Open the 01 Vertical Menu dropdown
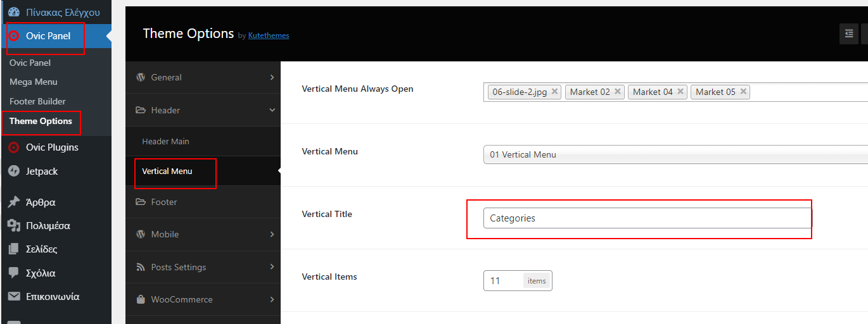This screenshot has height=324, width=868. coord(675,154)
